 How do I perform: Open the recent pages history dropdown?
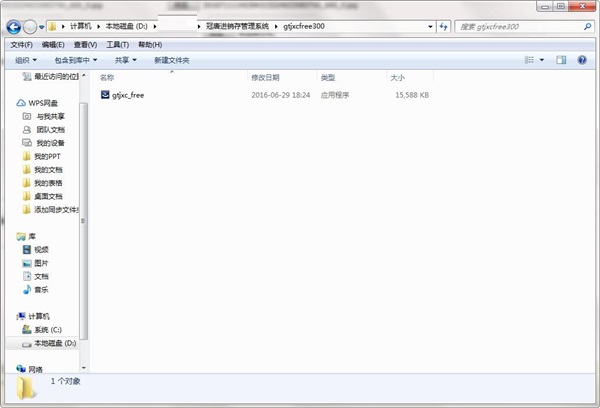pyautogui.click(x=41, y=27)
